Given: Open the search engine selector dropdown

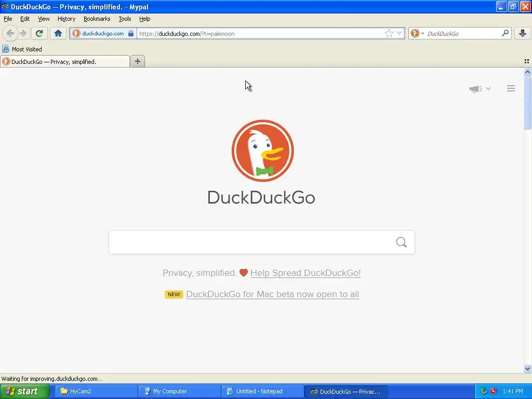Looking at the screenshot, I should 417,33.
